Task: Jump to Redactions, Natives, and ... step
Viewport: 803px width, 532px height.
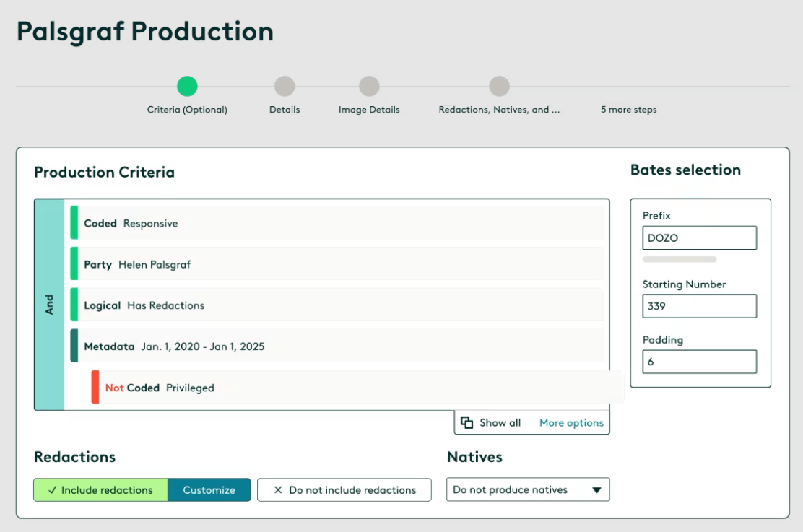Action: tap(499, 86)
